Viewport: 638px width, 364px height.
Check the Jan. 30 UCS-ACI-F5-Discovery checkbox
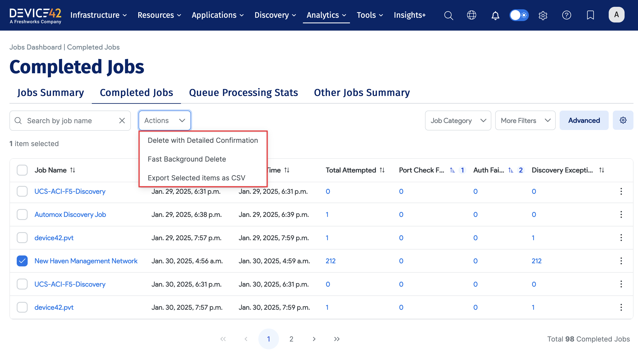point(22,284)
